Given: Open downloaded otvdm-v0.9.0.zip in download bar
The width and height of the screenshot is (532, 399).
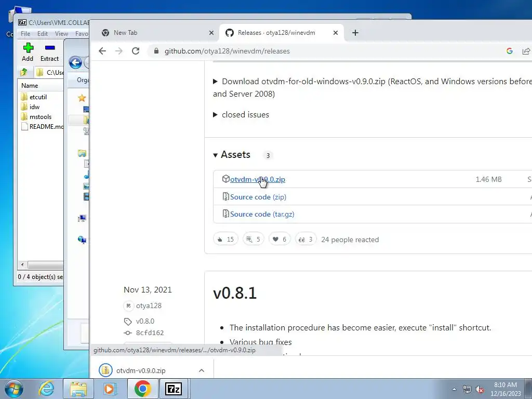Looking at the screenshot, I should pos(141,370).
